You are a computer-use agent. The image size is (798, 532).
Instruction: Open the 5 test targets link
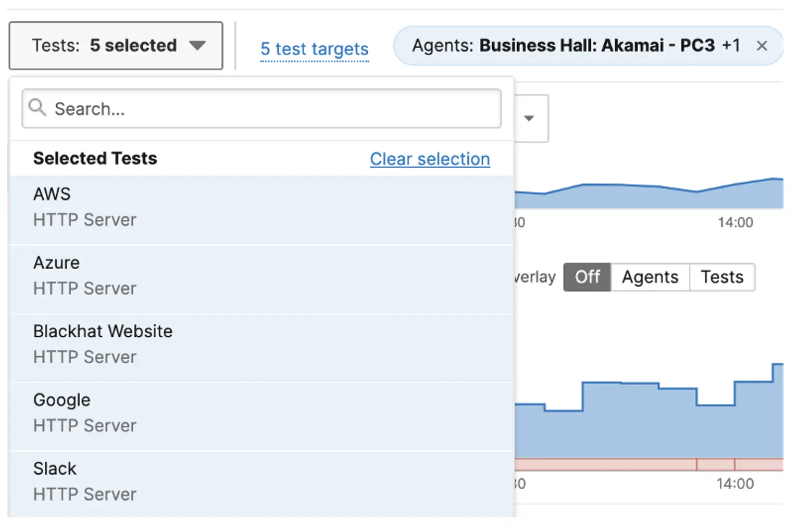(314, 49)
